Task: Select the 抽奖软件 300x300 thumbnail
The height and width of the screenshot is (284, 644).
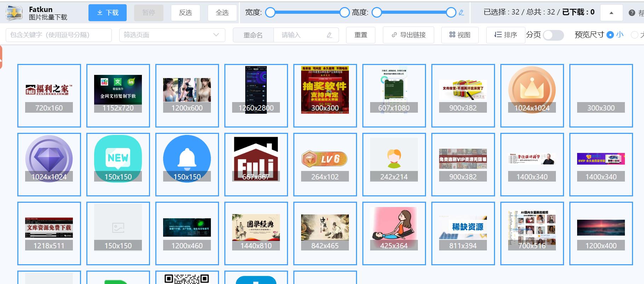Action: click(325, 96)
